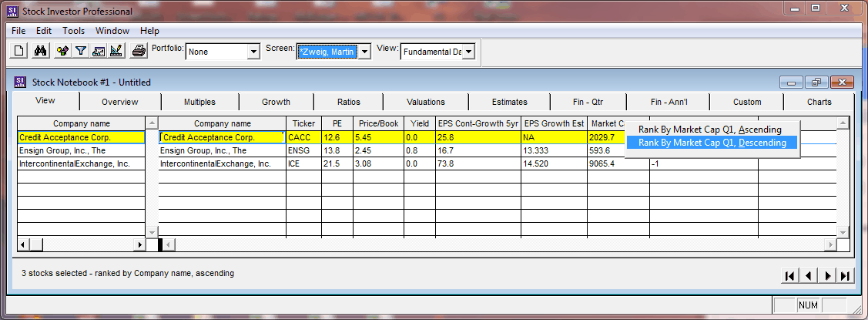Jump to last record navigation arrow
868x320 pixels.
pyautogui.click(x=846, y=276)
